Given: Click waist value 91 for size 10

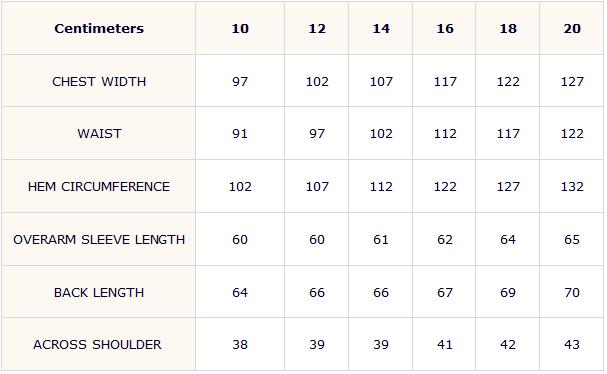Looking at the screenshot, I should pos(240,134).
